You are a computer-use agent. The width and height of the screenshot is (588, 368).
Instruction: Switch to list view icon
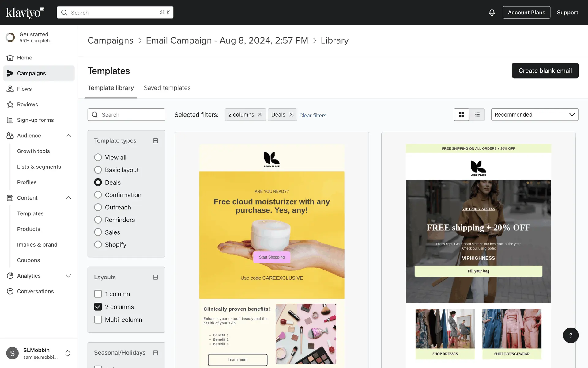477,114
